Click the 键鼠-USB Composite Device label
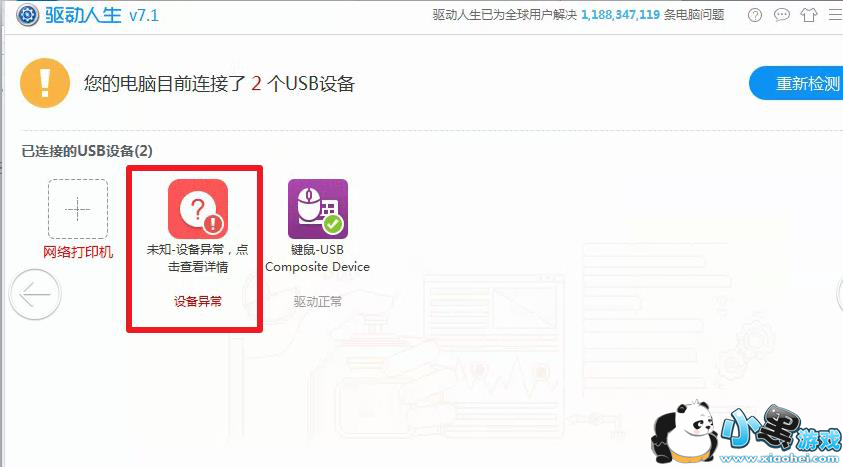 317,258
